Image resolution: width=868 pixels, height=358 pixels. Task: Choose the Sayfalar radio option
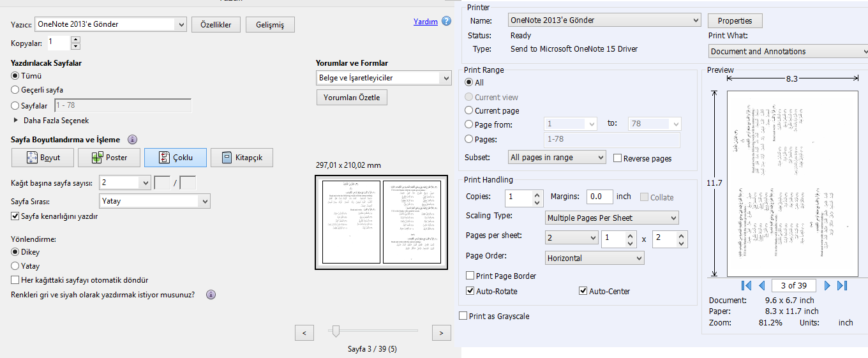[x=16, y=106]
